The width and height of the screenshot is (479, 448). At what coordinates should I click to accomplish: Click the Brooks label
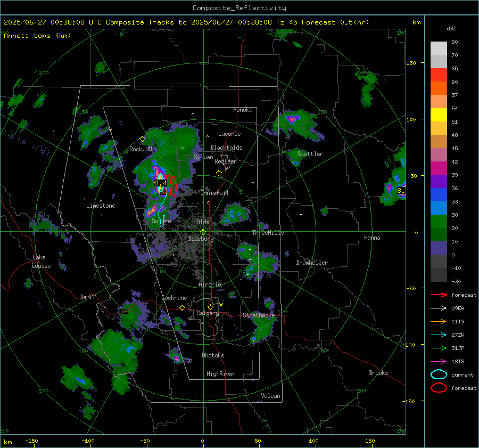pyautogui.click(x=378, y=373)
